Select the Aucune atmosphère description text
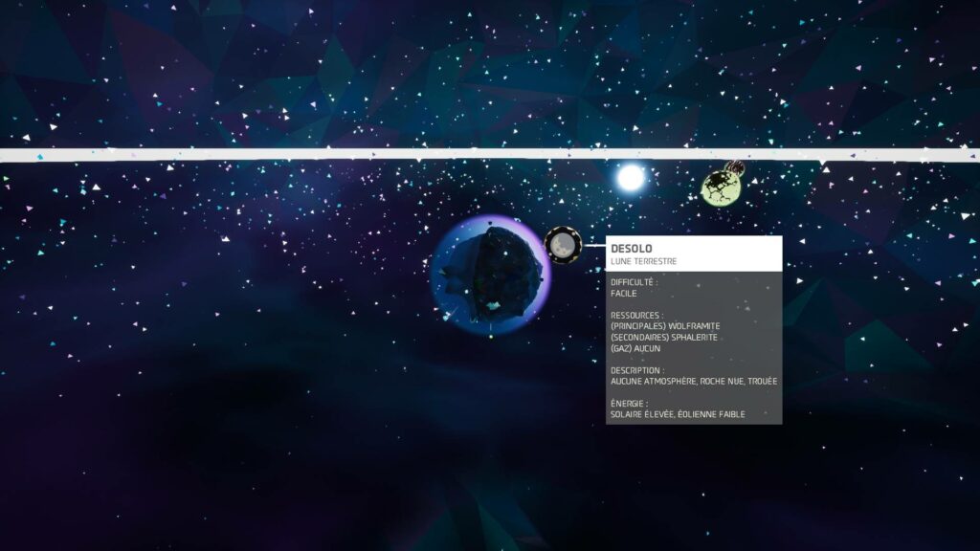 click(693, 381)
